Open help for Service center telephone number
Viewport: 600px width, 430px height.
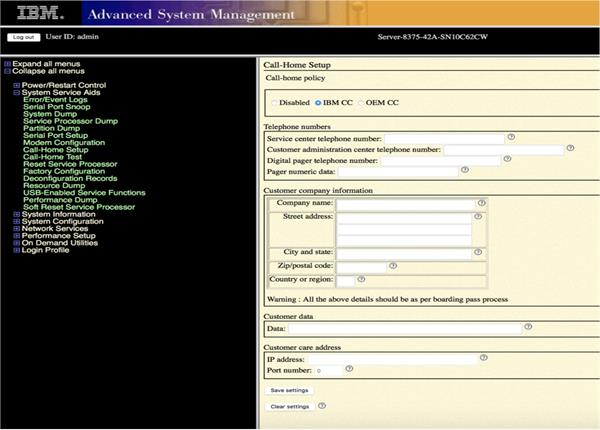pyautogui.click(x=511, y=137)
